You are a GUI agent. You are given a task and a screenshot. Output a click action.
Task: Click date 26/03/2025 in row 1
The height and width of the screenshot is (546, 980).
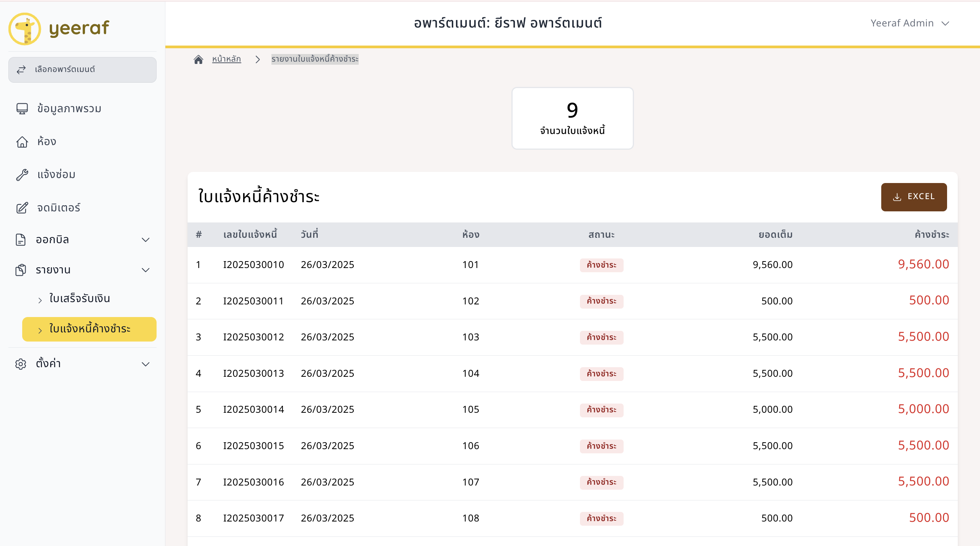coord(327,265)
